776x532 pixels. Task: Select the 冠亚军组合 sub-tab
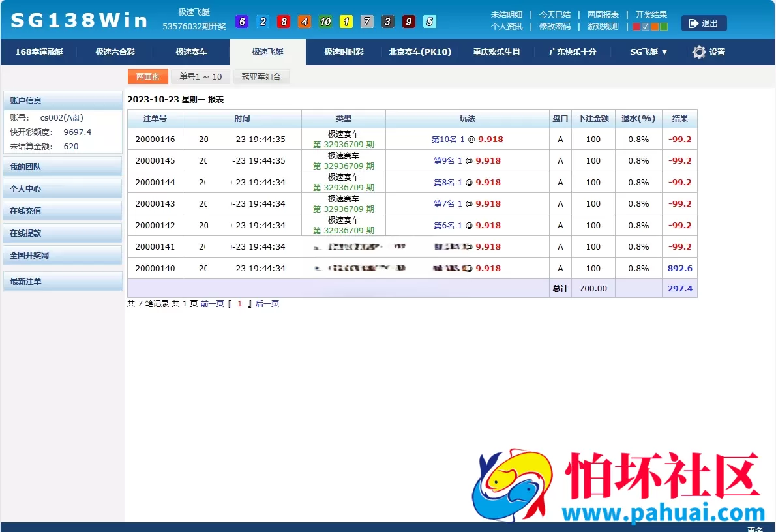[261, 77]
